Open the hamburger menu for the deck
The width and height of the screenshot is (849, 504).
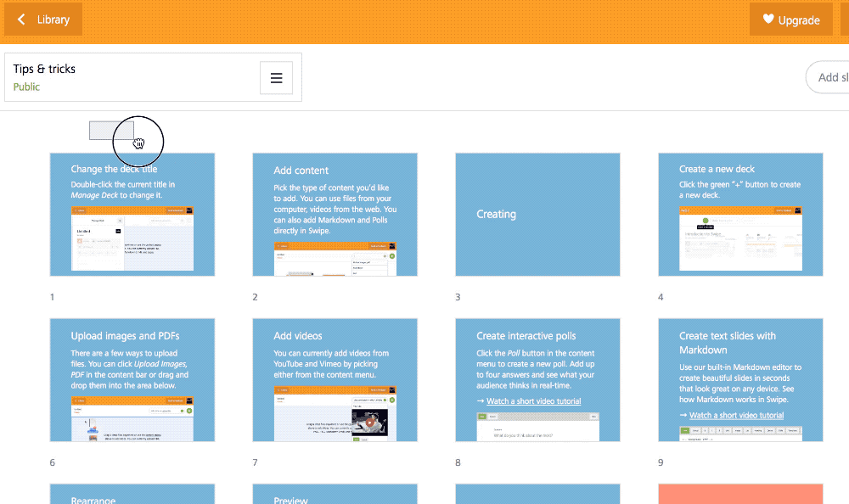pyautogui.click(x=276, y=78)
